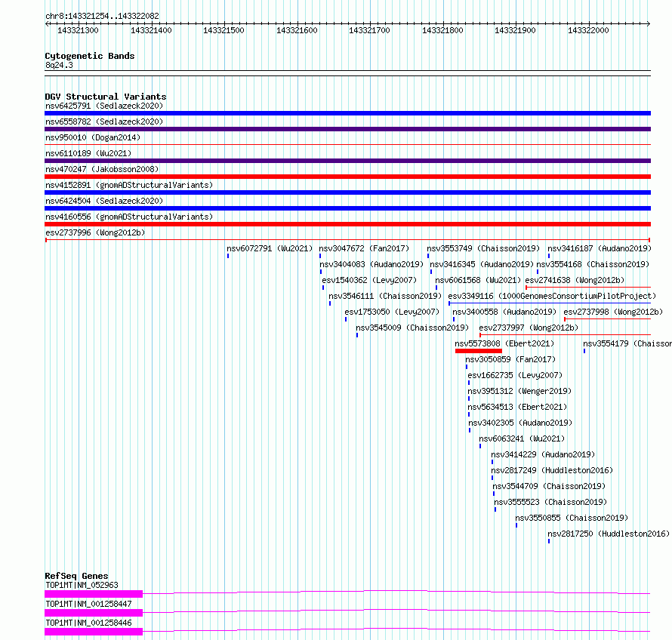Click the nsv6425791 (Sedlazeck2020) variant label

pos(104,106)
